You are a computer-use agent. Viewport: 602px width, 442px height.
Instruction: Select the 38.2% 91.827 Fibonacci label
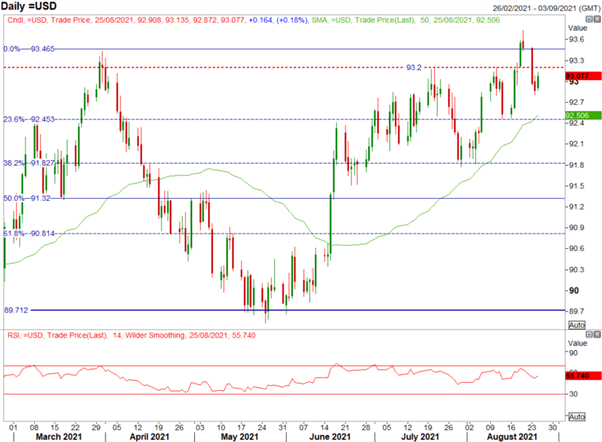pos(29,163)
